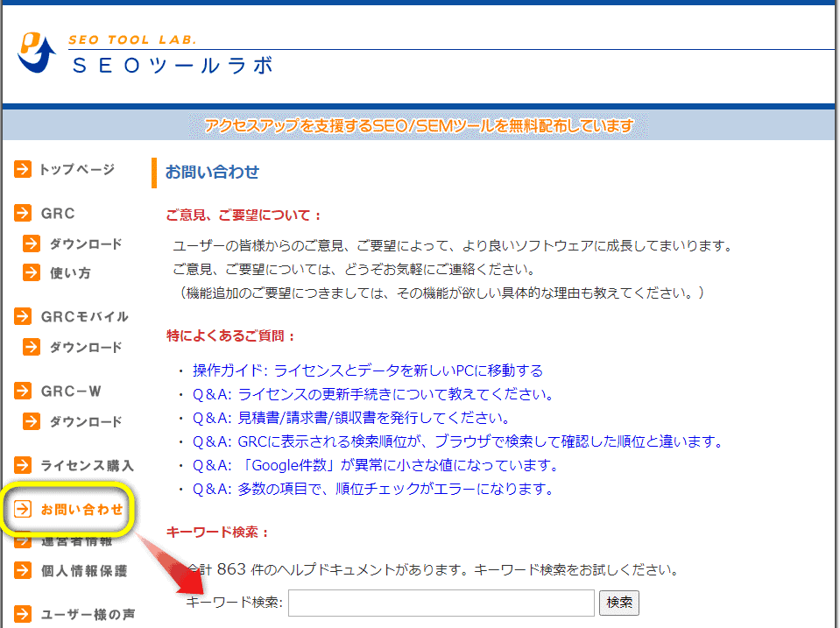Open 個人情報保護 in the sidebar

84,571
